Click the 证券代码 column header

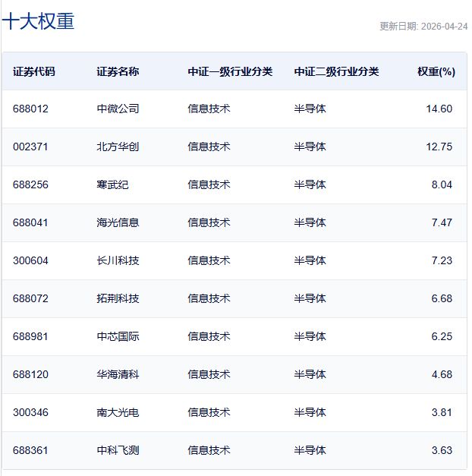[x=34, y=72]
